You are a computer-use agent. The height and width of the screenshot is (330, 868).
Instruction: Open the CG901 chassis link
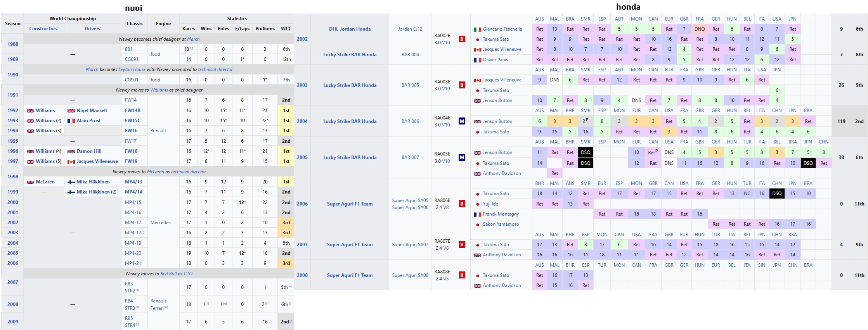(x=132, y=80)
